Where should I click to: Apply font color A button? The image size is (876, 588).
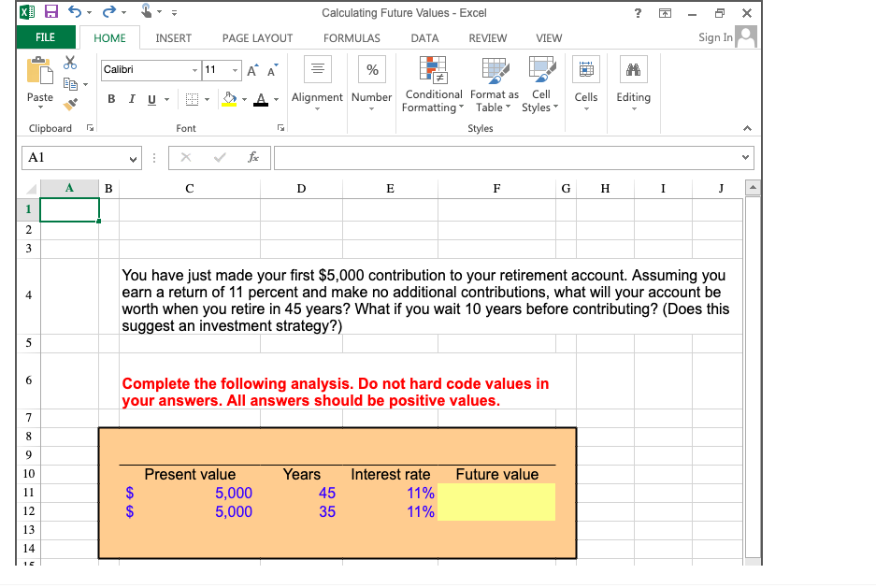tap(261, 99)
